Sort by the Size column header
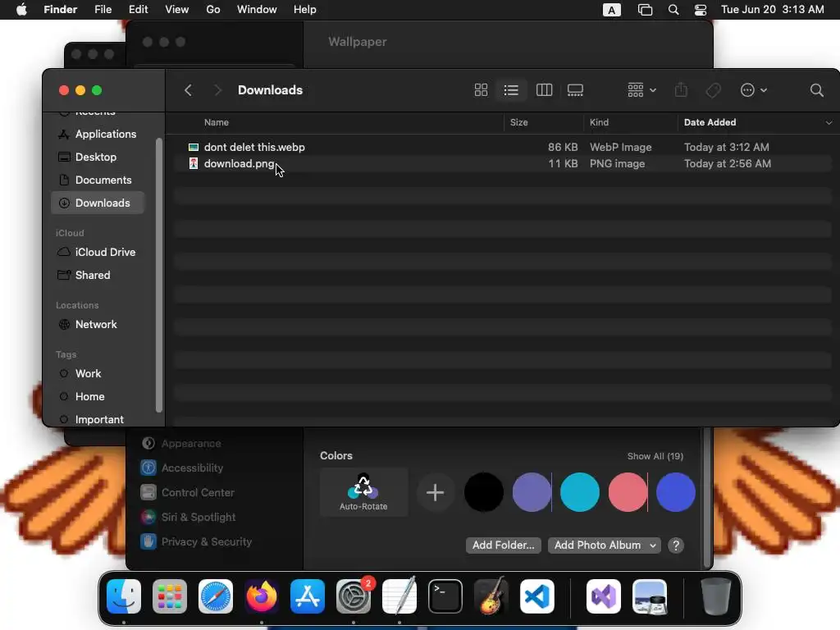Screen dimensions: 840x630 (x=518, y=122)
